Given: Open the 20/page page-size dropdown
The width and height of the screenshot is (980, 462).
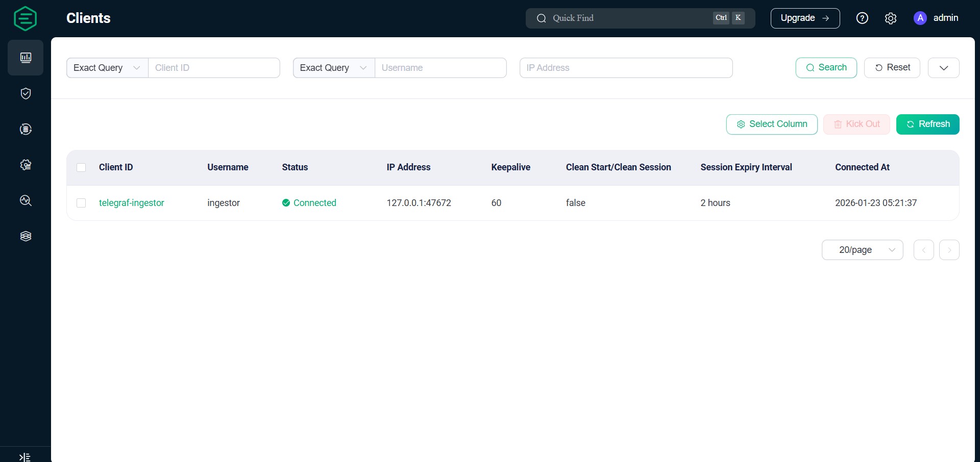Looking at the screenshot, I should [x=862, y=250].
